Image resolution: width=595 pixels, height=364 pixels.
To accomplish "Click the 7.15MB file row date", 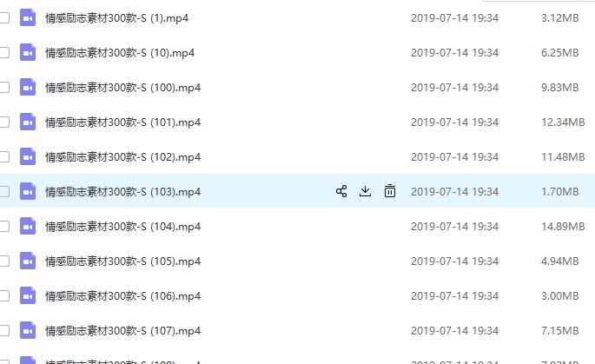I will click(x=454, y=331).
